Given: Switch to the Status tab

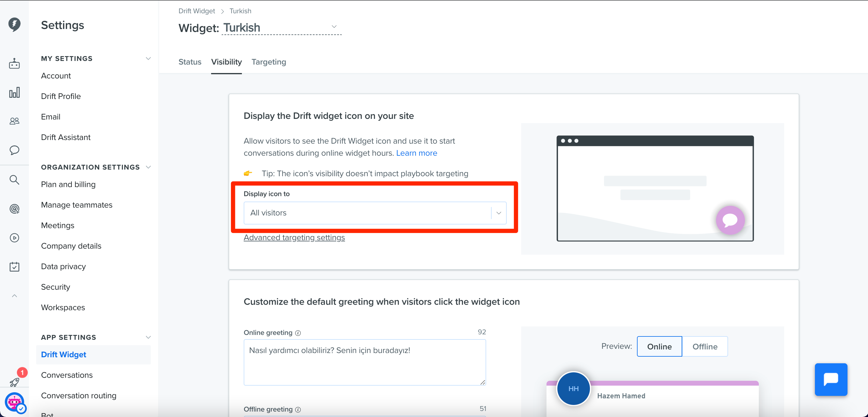Looking at the screenshot, I should (190, 62).
